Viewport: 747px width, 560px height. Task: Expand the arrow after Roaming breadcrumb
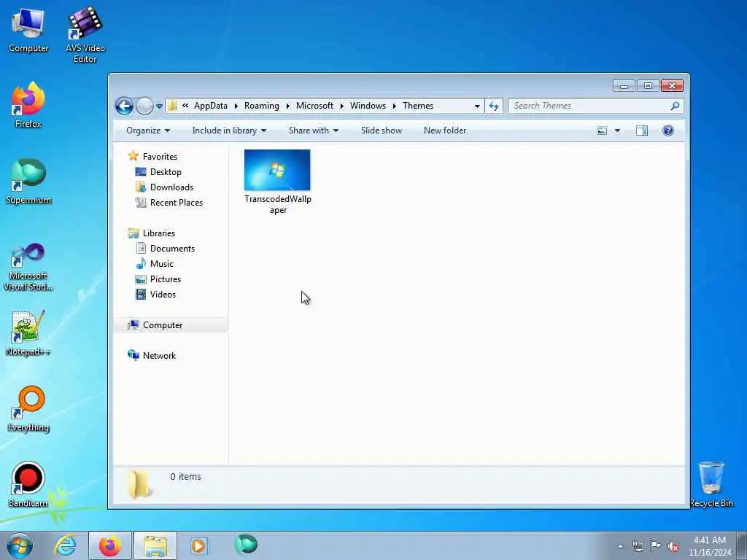tap(287, 106)
